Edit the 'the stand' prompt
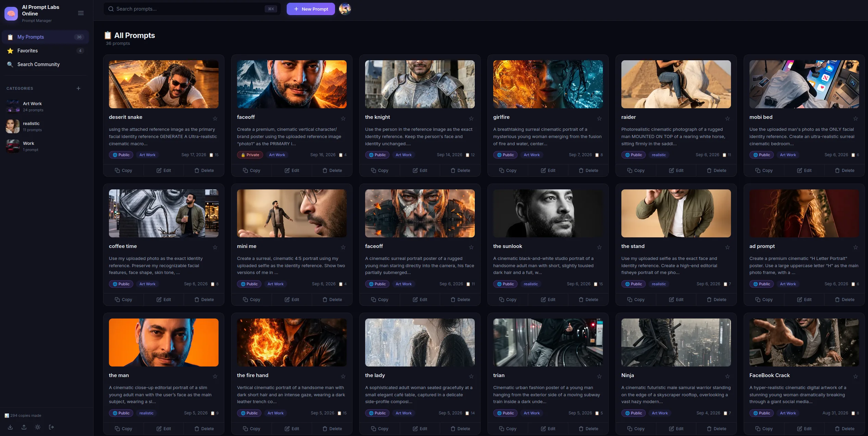The image size is (868, 436). (676, 300)
